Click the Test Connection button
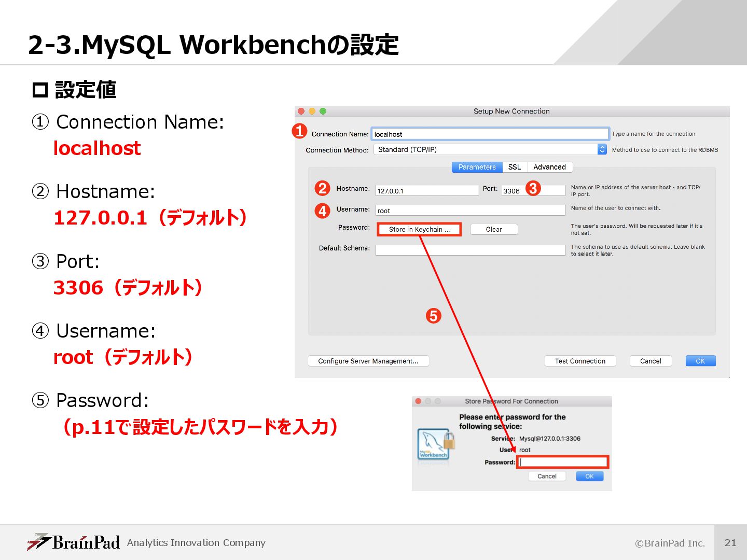747x560 pixels. 580,361
